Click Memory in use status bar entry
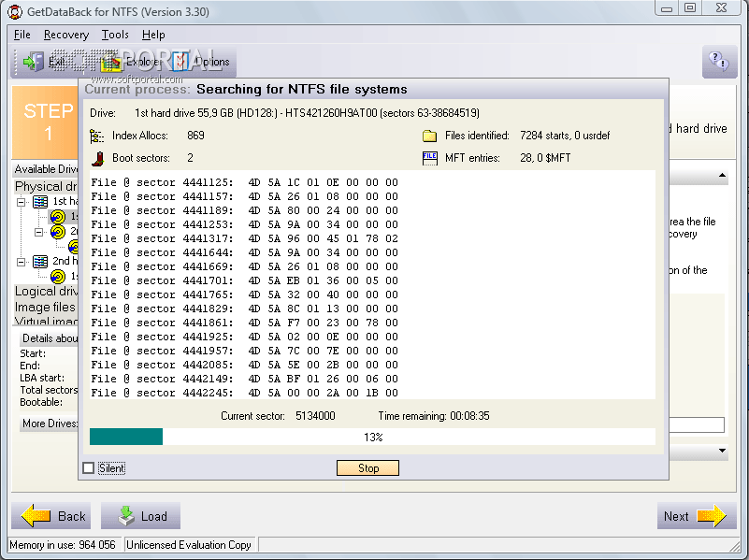This screenshot has height=560, width=749. (x=63, y=545)
